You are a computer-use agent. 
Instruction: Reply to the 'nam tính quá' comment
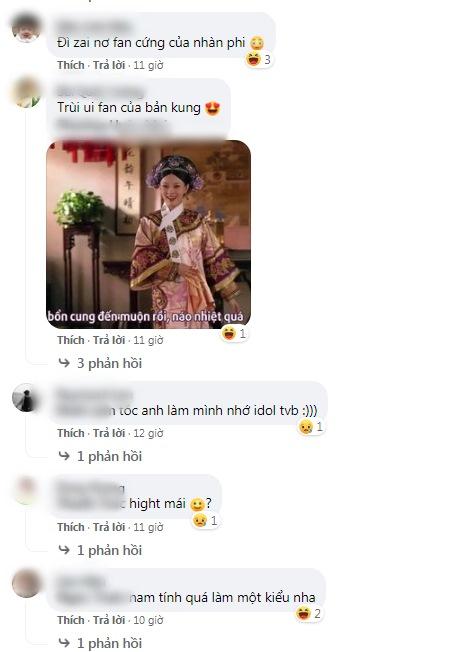[x=109, y=620]
